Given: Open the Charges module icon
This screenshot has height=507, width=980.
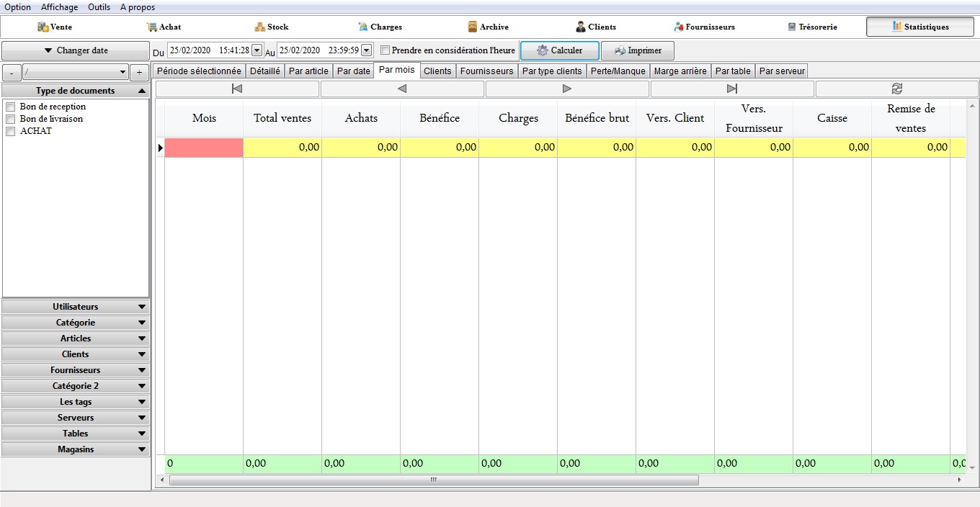Looking at the screenshot, I should 363,27.
